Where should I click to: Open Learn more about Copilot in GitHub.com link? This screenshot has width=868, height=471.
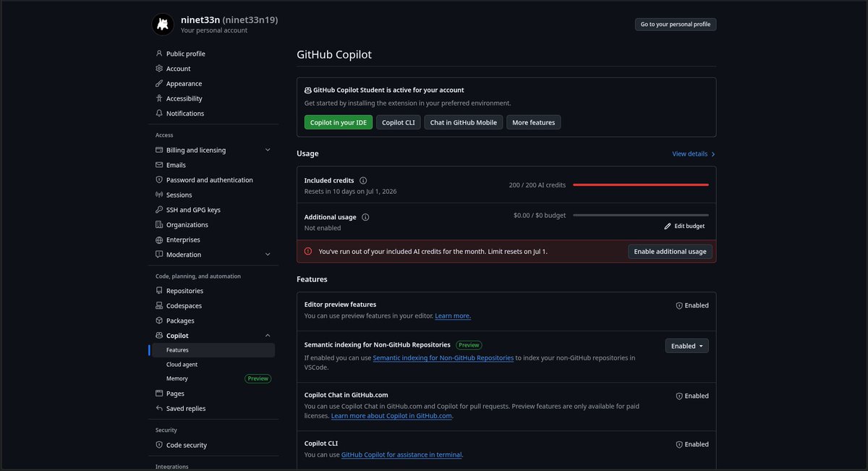(x=392, y=416)
